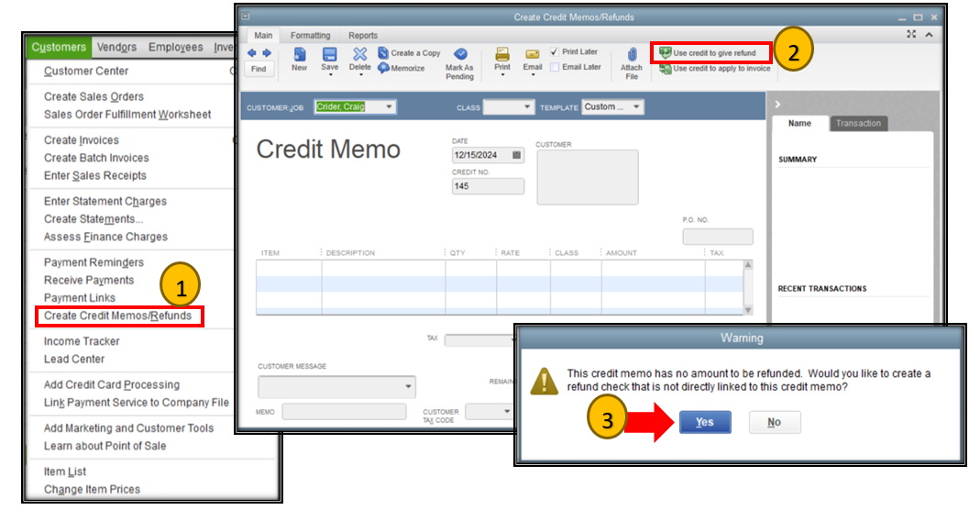The width and height of the screenshot is (980, 510).
Task: Choose Change Item Prices menu item
Action: 92,490
